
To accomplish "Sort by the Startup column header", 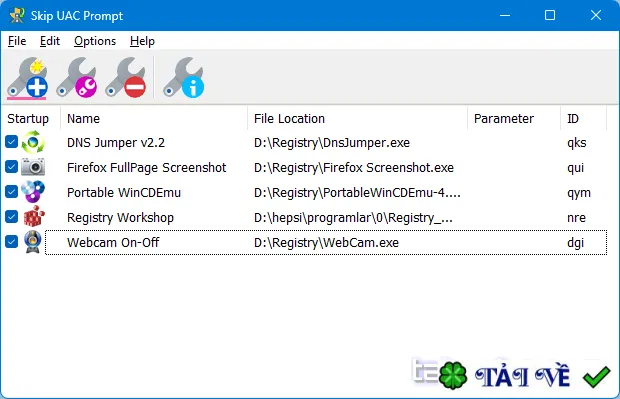I will tap(31, 118).
